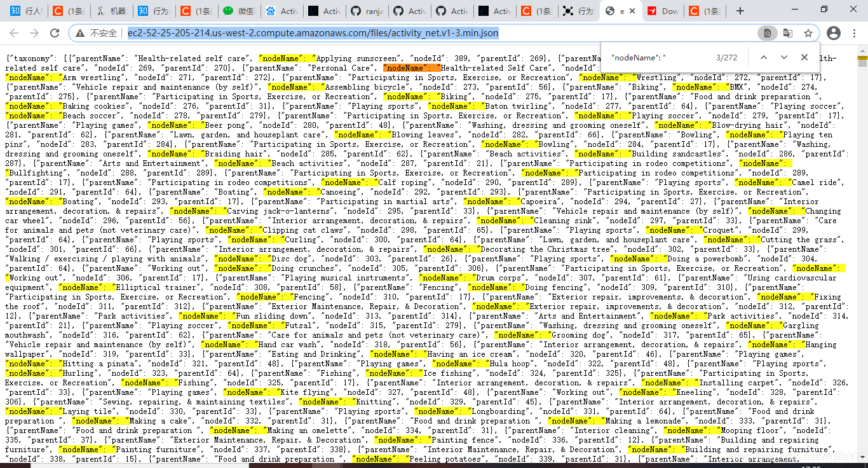The height and width of the screenshot is (468, 868).
Task: Click the vertical scrollbar thumb
Action: click(x=862, y=62)
